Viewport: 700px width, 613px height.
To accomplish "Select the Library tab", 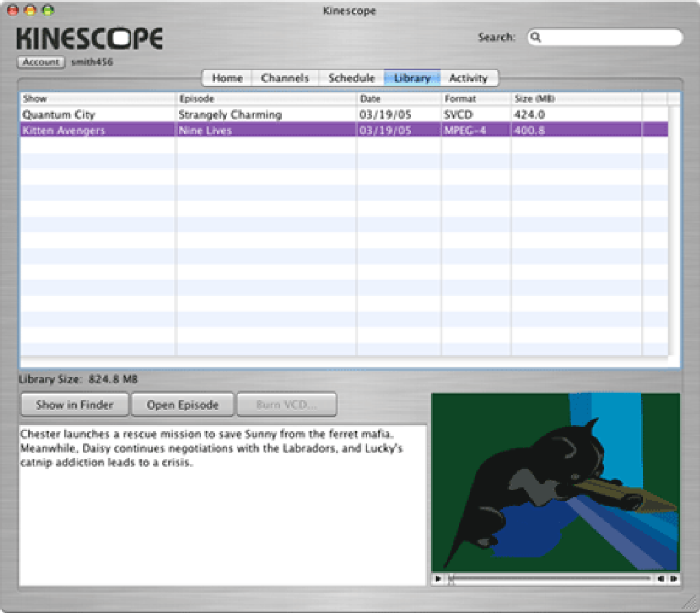I will 411,78.
